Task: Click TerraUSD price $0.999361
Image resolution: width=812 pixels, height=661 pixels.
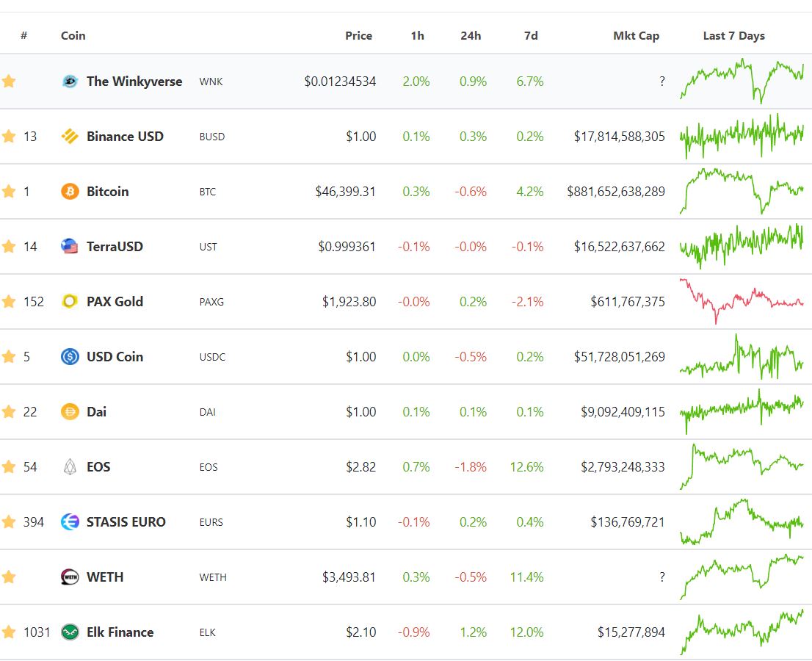Action: click(x=347, y=247)
